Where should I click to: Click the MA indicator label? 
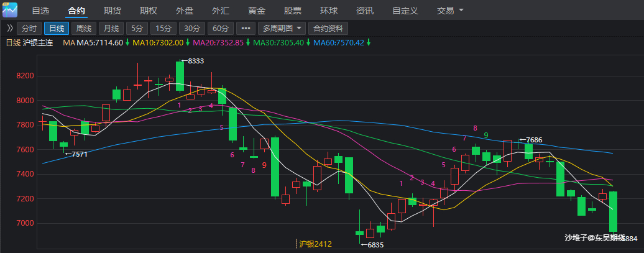tap(70, 43)
